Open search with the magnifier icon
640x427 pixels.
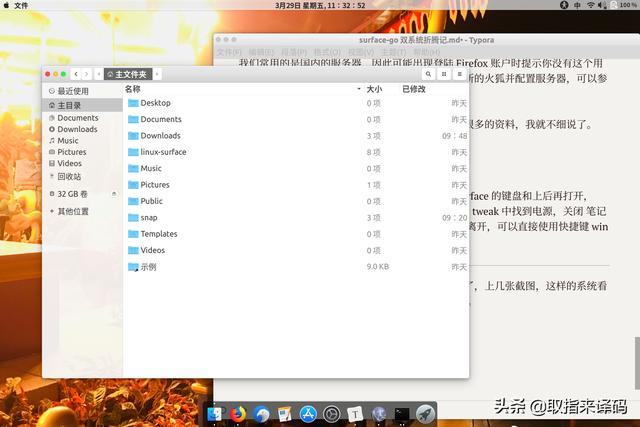pyautogui.click(x=428, y=74)
